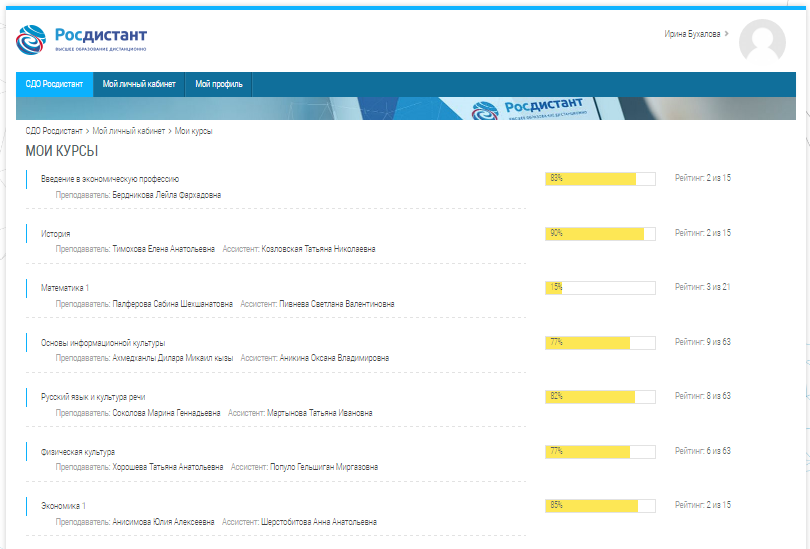The height and width of the screenshot is (549, 810).
Task: Open Русский язык и культура речи course
Action: click(x=92, y=397)
